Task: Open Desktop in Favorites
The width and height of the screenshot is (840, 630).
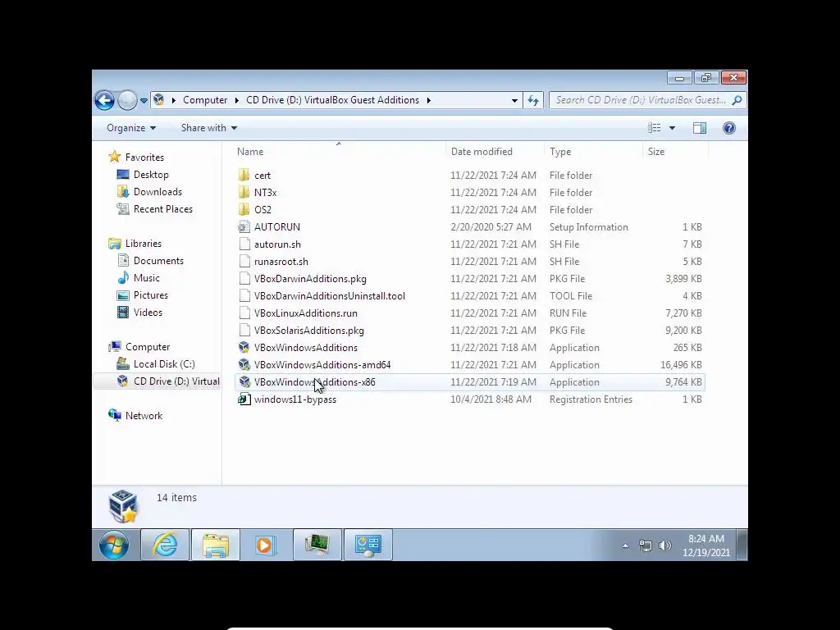Action: (x=151, y=175)
